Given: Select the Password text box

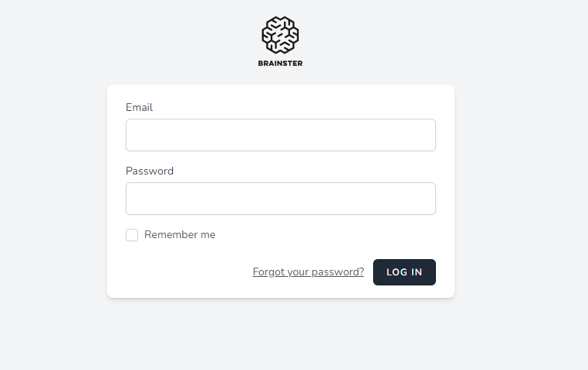Looking at the screenshot, I should 280,199.
